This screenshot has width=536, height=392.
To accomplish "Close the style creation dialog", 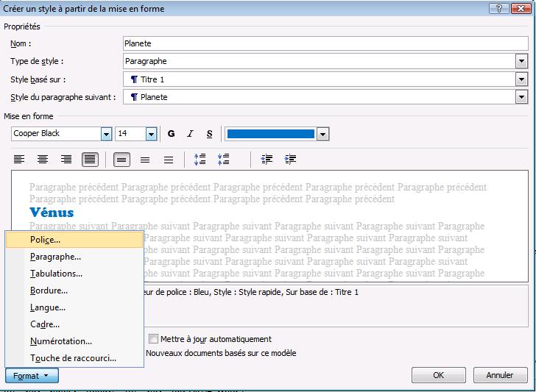I will pyautogui.click(x=521, y=8).
